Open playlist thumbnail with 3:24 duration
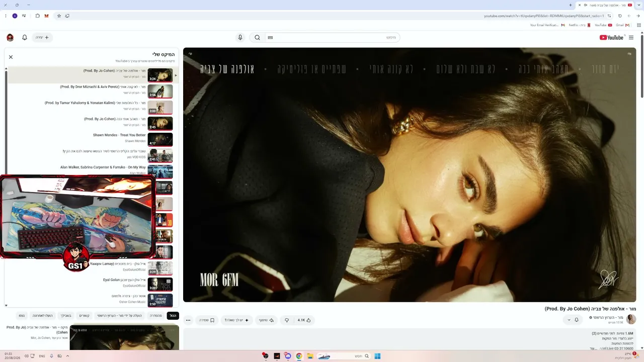Viewport: 644px width, 362px height. 160,75
